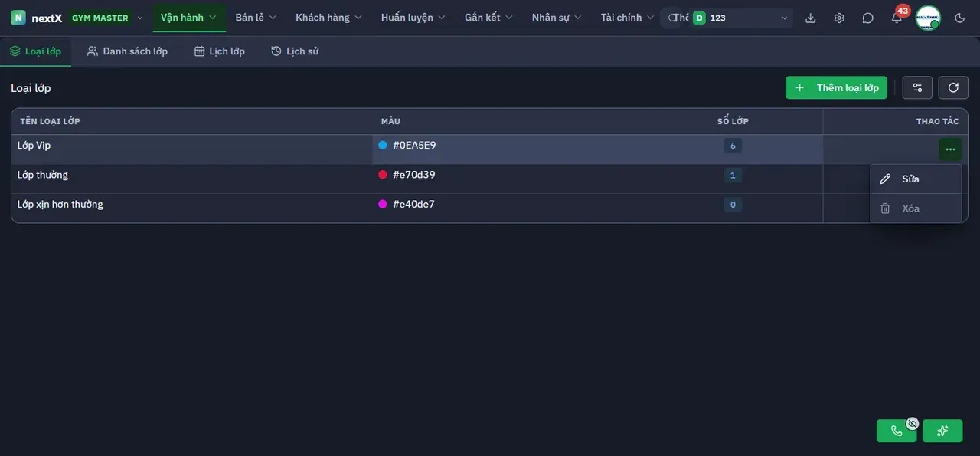The width and height of the screenshot is (980, 456).
Task: Click the red color dot for #e70d39
Action: (x=383, y=175)
